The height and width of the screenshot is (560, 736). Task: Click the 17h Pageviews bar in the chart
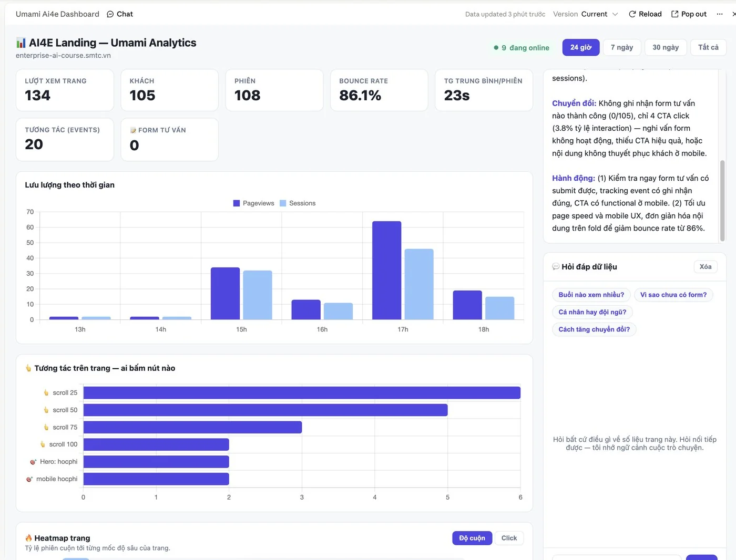[387, 271]
